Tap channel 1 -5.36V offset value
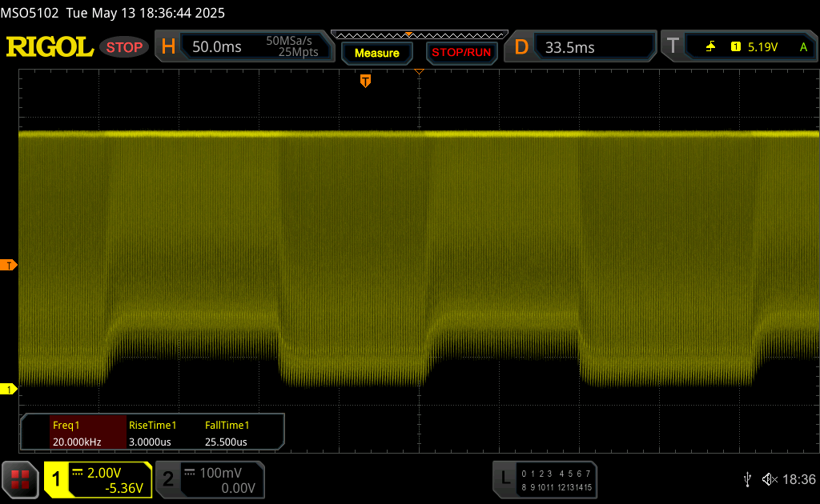The image size is (820, 504). tap(124, 488)
